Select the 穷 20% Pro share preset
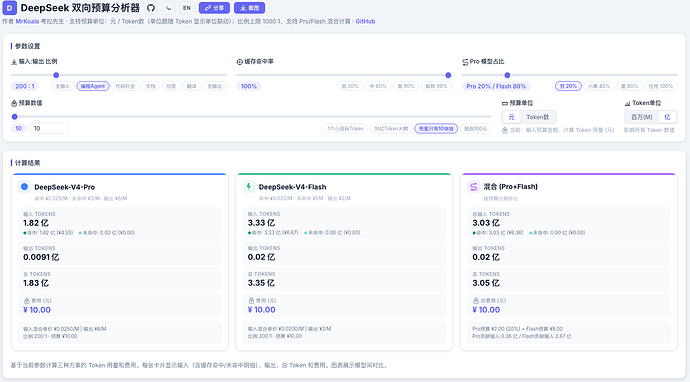 [568, 86]
